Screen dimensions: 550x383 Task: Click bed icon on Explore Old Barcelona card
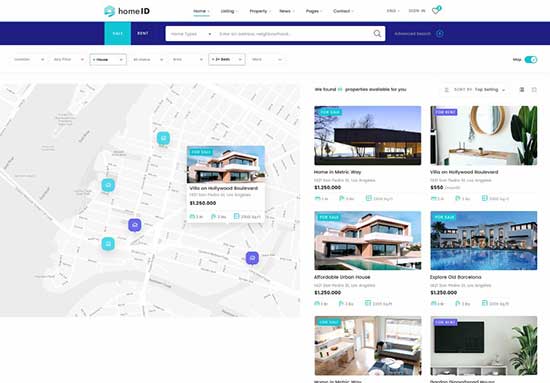(434, 303)
